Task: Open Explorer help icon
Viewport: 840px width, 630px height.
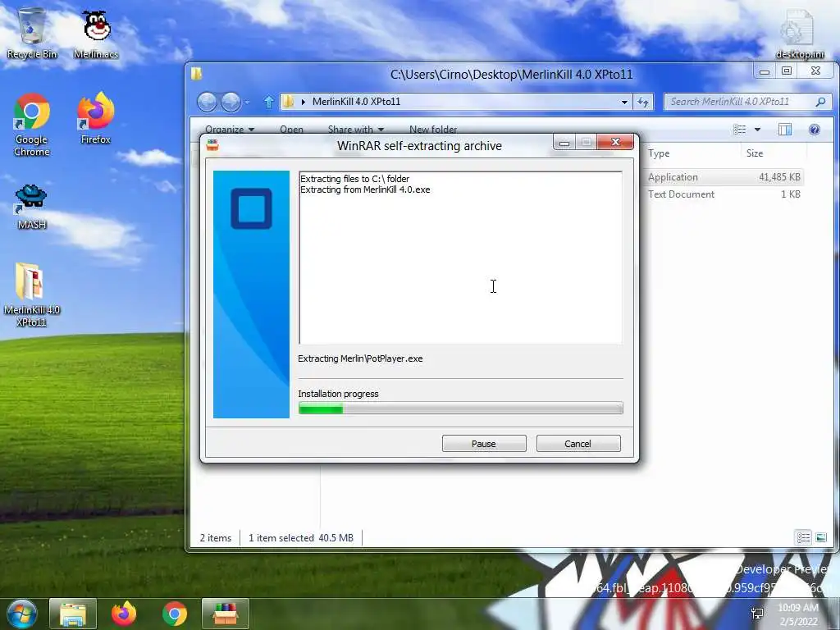Action: (x=815, y=129)
